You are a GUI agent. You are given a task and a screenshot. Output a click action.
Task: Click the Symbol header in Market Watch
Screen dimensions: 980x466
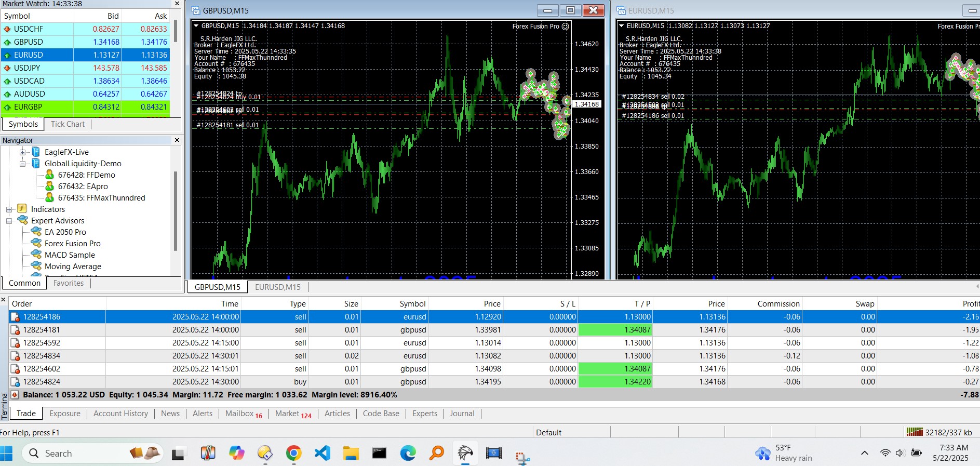click(x=37, y=16)
